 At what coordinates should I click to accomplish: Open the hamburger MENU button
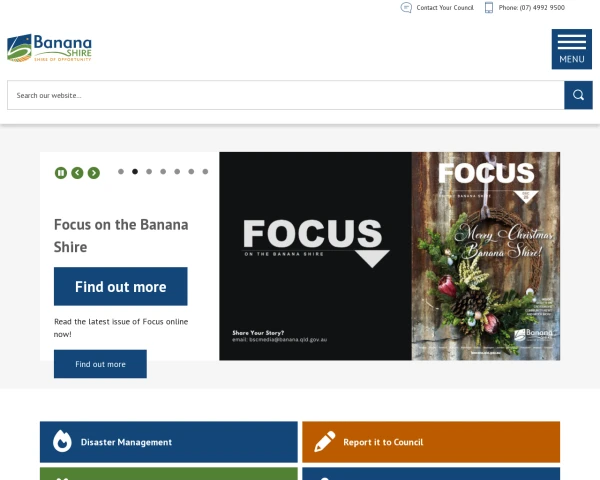[x=571, y=49]
